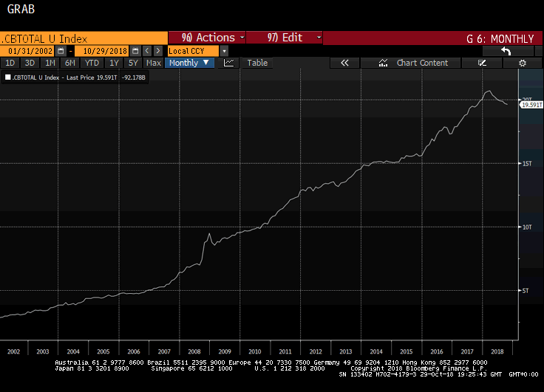Select the 1M range tab
Image resolution: width=544 pixels, height=392 pixels.
point(50,63)
